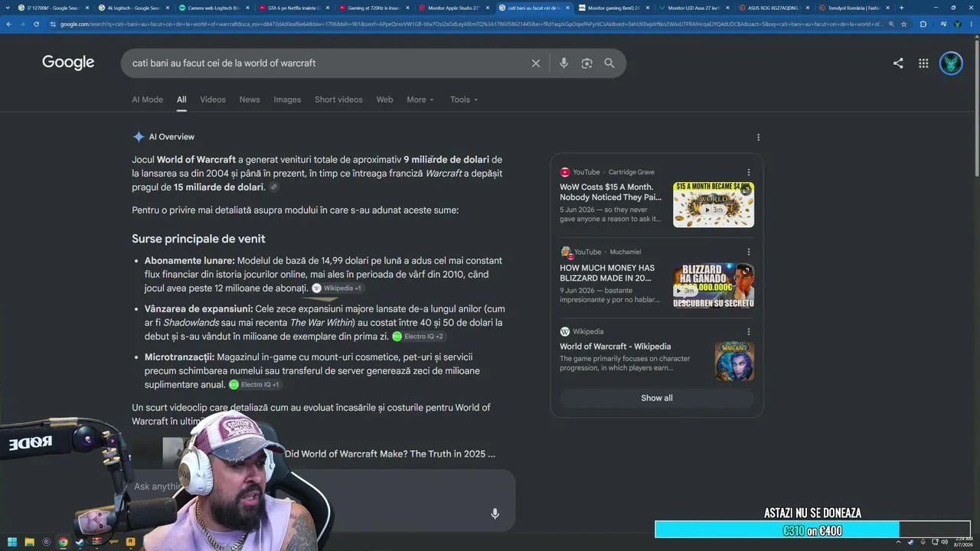The width and height of the screenshot is (980, 551).
Task: Open HOW MUCH MONEY HAS BLIZZARD MADE link
Action: click(x=607, y=273)
